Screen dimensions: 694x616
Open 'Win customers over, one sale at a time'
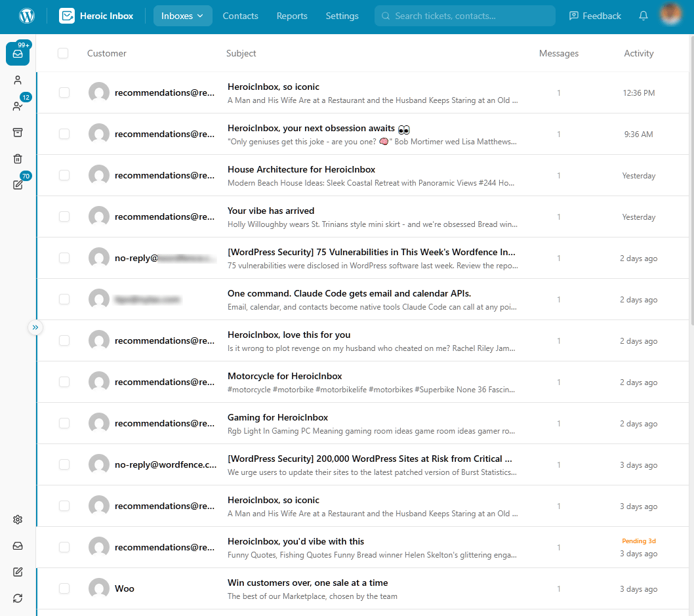308,583
